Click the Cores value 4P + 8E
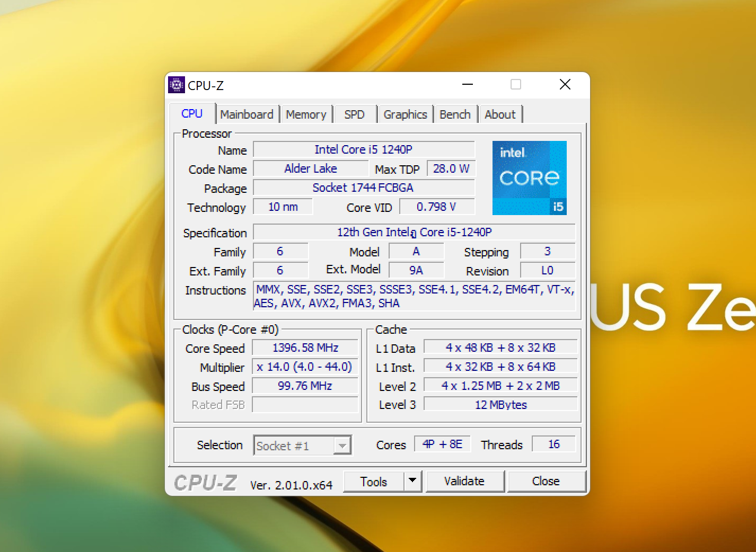 (442, 444)
